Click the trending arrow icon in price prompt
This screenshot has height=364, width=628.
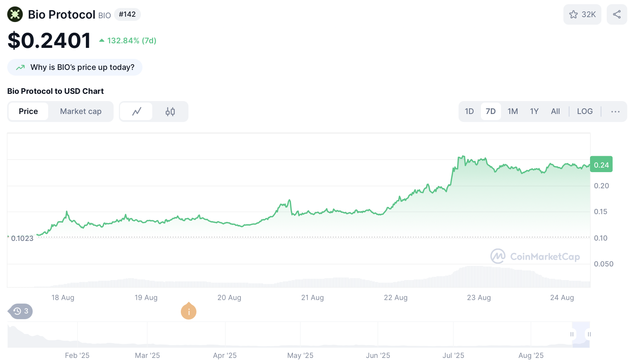tap(21, 67)
